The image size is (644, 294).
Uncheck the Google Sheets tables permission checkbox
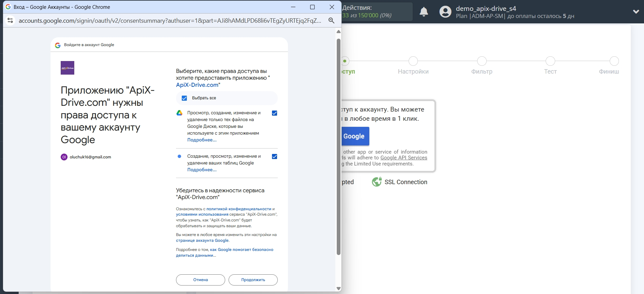click(275, 157)
